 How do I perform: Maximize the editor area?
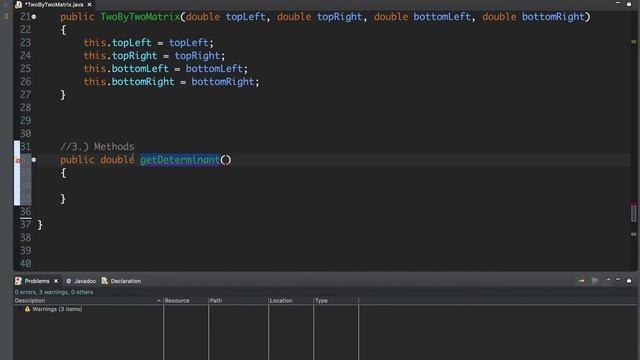tap(629, 4)
